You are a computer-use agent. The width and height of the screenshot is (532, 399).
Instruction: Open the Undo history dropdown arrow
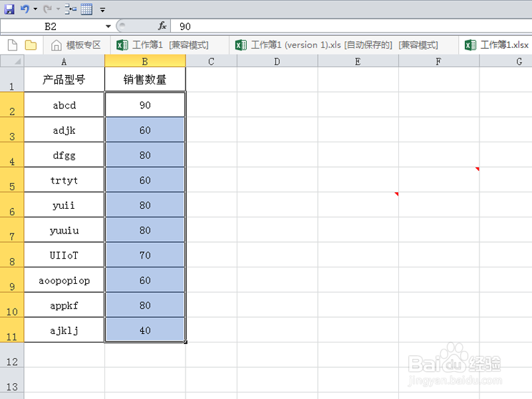click(x=35, y=9)
